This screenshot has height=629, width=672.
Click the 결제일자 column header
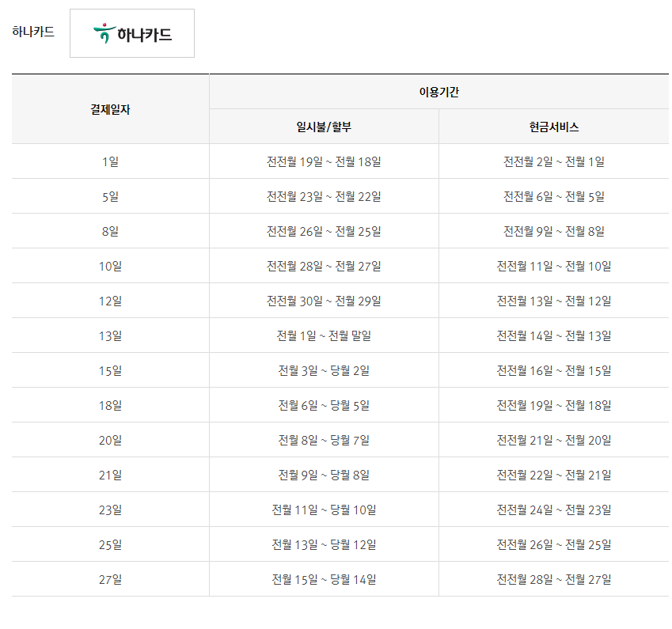[x=110, y=109]
